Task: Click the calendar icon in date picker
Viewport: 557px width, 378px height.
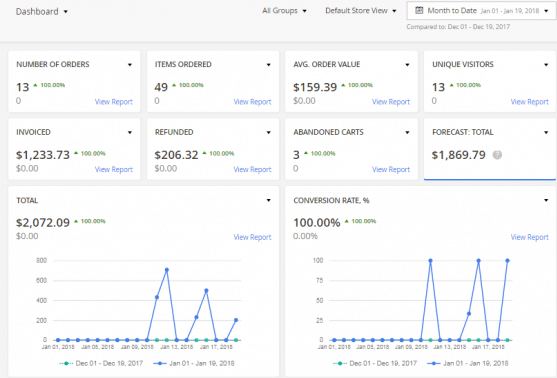Action: [x=419, y=10]
